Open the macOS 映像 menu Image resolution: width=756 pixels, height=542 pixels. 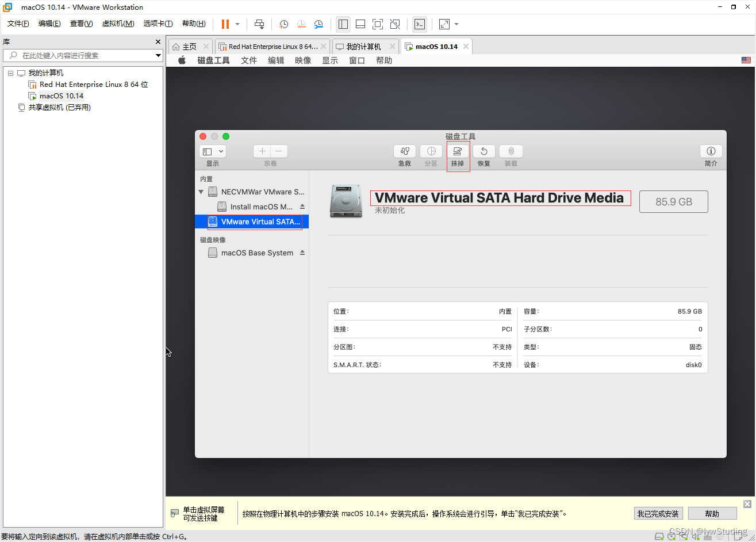pyautogui.click(x=303, y=60)
